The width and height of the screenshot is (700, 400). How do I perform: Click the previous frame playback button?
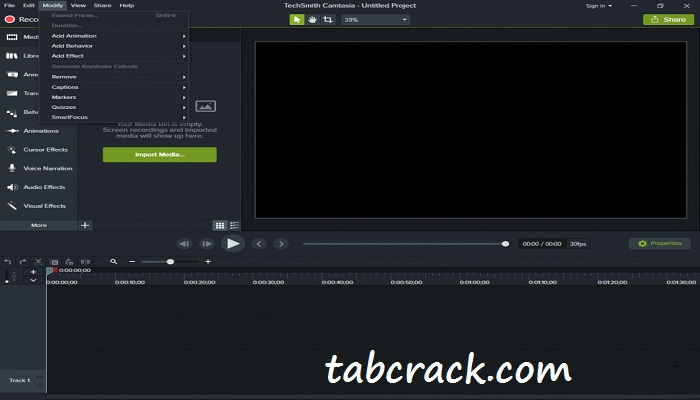point(184,244)
